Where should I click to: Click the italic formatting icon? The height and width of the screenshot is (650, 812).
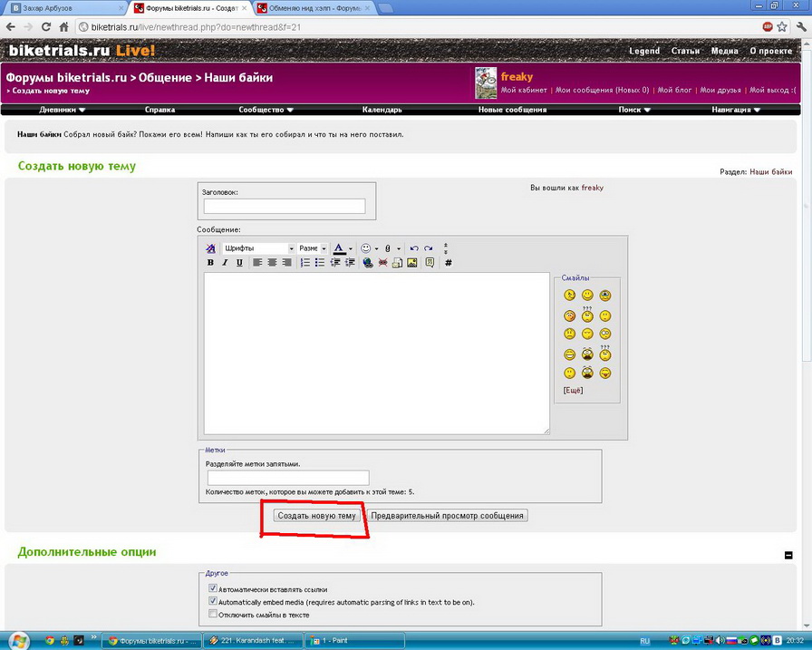[225, 263]
